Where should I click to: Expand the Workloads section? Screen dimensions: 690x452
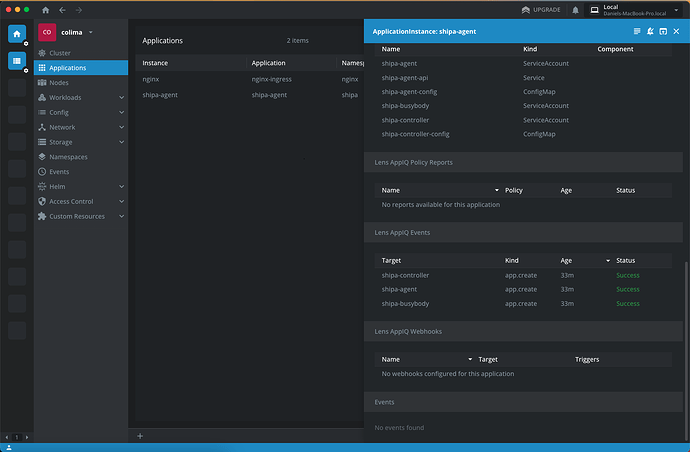(x=121, y=98)
